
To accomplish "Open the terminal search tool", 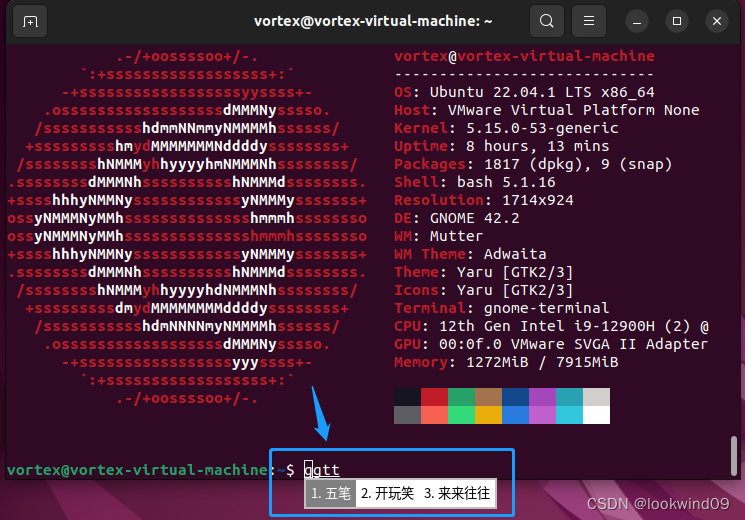I will click(547, 21).
